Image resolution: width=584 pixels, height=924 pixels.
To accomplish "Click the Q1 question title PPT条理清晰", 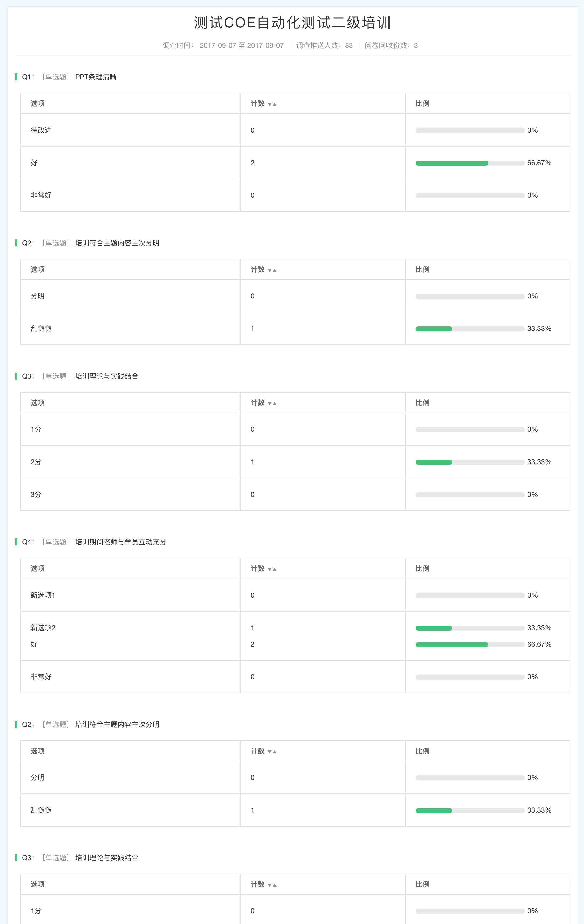I will pyautogui.click(x=96, y=77).
